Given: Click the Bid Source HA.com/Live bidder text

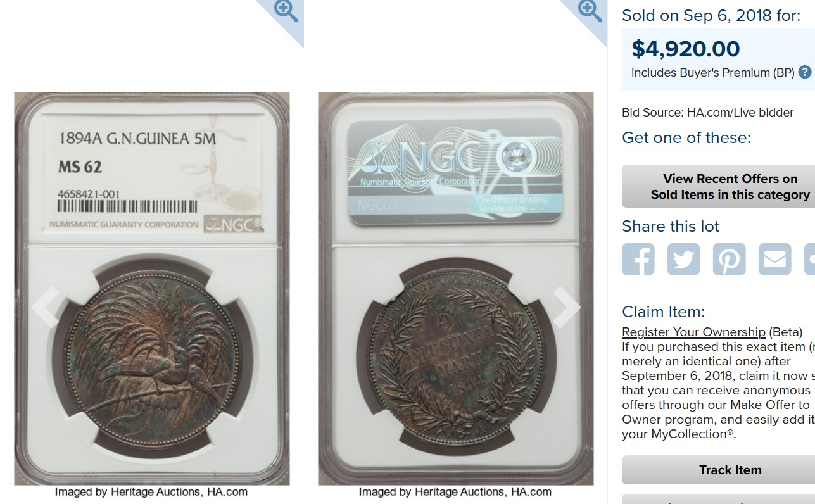Looking at the screenshot, I should pos(707,113).
